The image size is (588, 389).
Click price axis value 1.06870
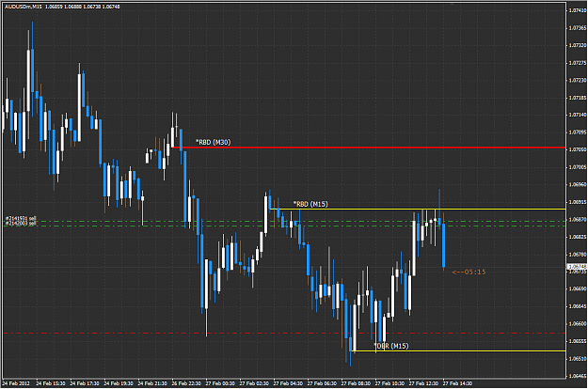(x=578, y=219)
